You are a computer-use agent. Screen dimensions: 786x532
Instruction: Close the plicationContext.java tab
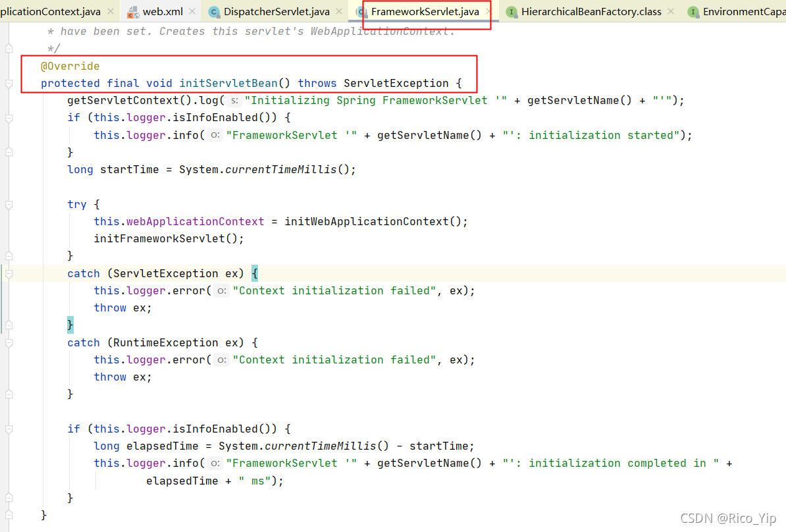pyautogui.click(x=111, y=12)
